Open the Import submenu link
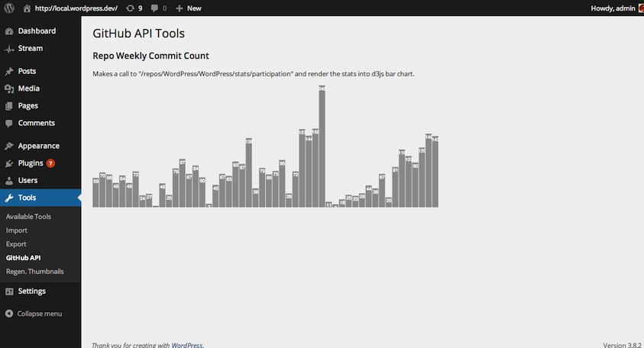This screenshot has height=348, width=644. click(x=17, y=230)
